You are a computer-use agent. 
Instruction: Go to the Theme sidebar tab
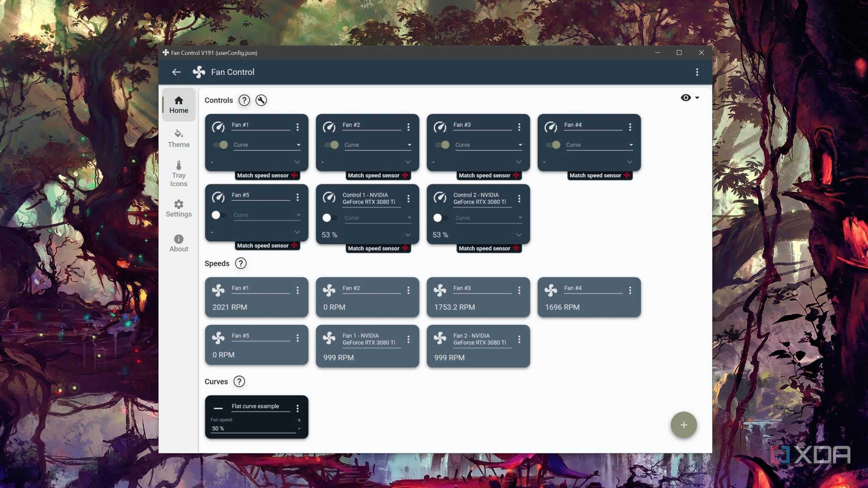point(179,138)
